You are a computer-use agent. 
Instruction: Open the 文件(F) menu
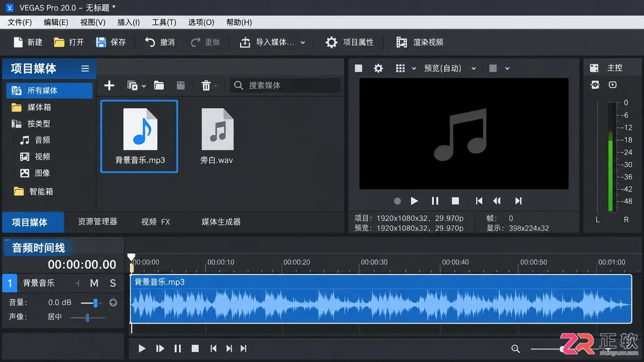click(x=20, y=22)
